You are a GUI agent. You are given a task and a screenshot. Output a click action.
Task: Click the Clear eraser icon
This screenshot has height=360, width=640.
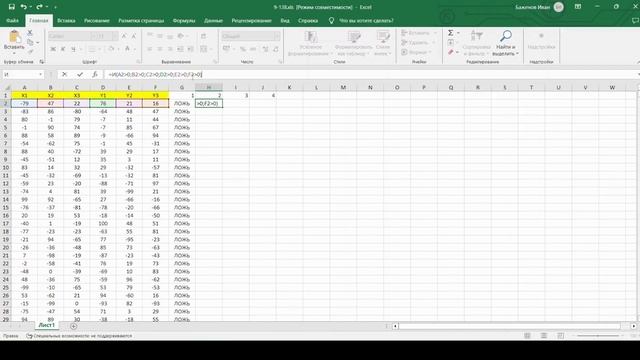coord(451,52)
